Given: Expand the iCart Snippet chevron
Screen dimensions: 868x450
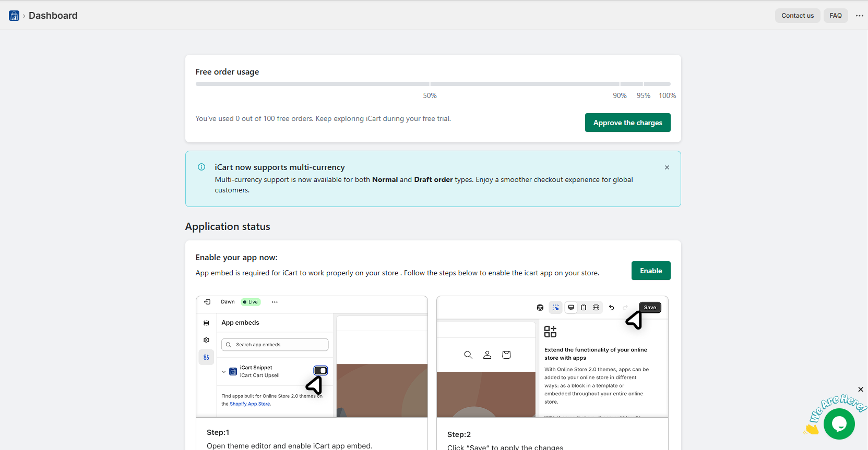Looking at the screenshot, I should pyautogui.click(x=224, y=372).
